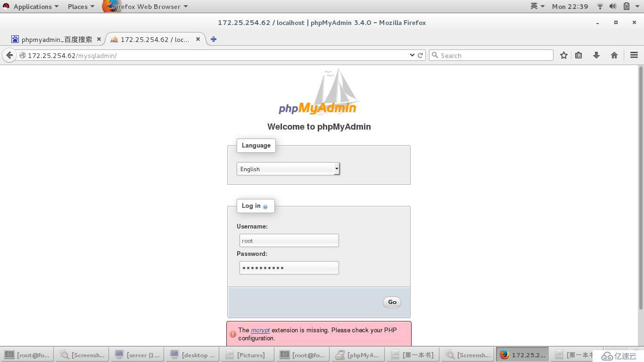
Task: Expand the Language dropdown showing English
Action: click(288, 169)
